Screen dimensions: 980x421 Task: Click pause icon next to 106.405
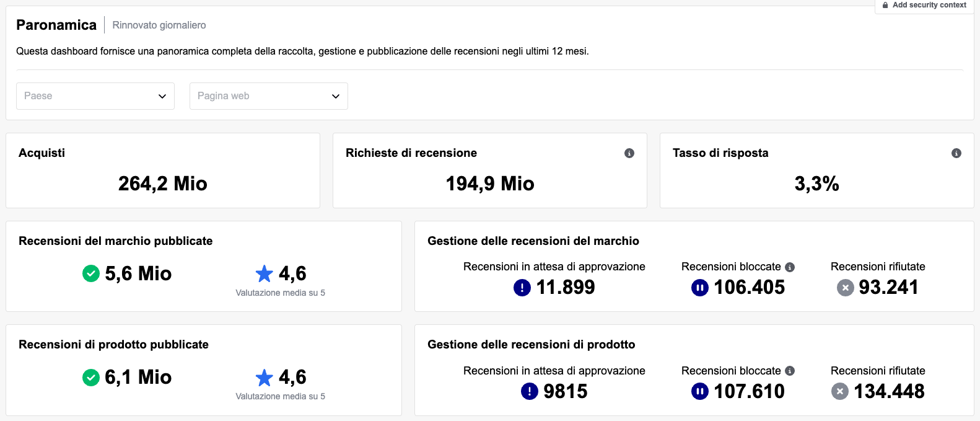[700, 288]
